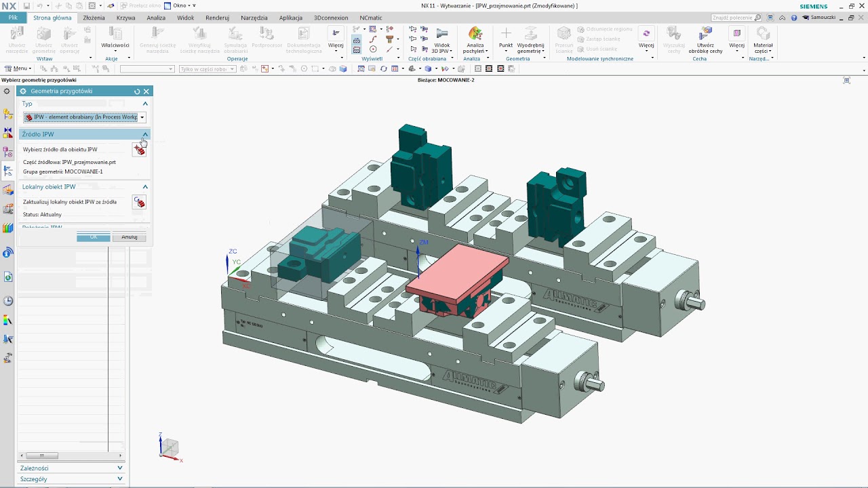This screenshot has width=868, height=488.
Task: Switch to the NCmatic ribbon tab
Action: click(x=371, y=18)
